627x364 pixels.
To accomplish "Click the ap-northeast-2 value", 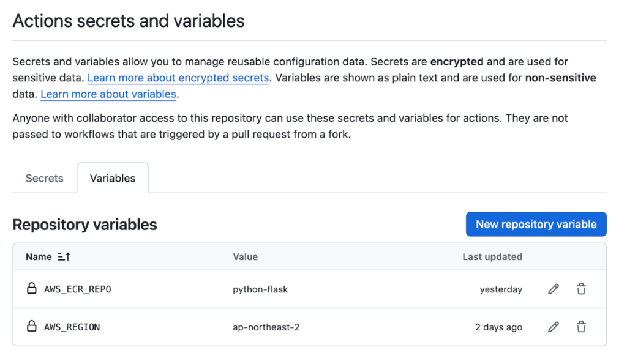I will (x=266, y=327).
